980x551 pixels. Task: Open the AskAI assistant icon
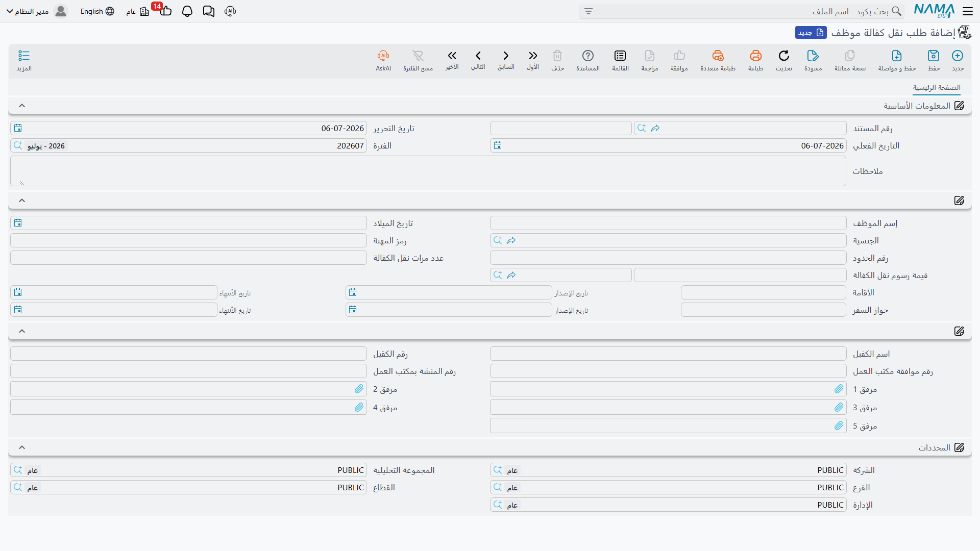point(383,60)
